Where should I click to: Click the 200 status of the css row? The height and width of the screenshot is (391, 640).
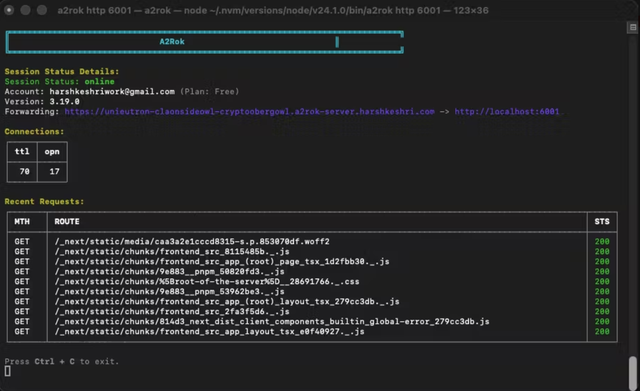[x=602, y=282]
